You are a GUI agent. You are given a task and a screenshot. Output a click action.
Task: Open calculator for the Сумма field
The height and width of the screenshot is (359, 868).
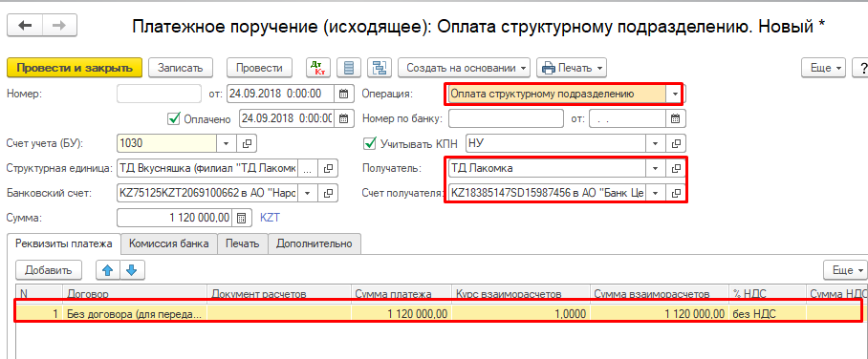241,218
